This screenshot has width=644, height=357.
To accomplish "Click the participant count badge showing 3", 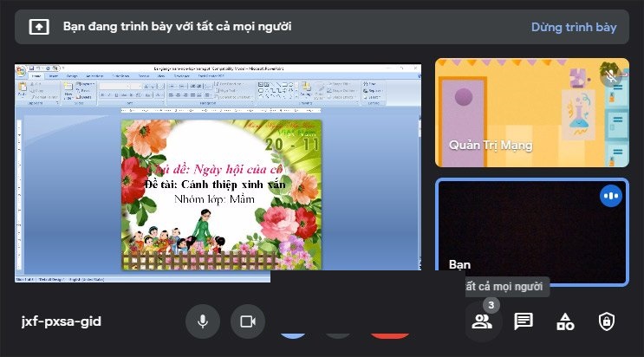I will click(x=491, y=305).
